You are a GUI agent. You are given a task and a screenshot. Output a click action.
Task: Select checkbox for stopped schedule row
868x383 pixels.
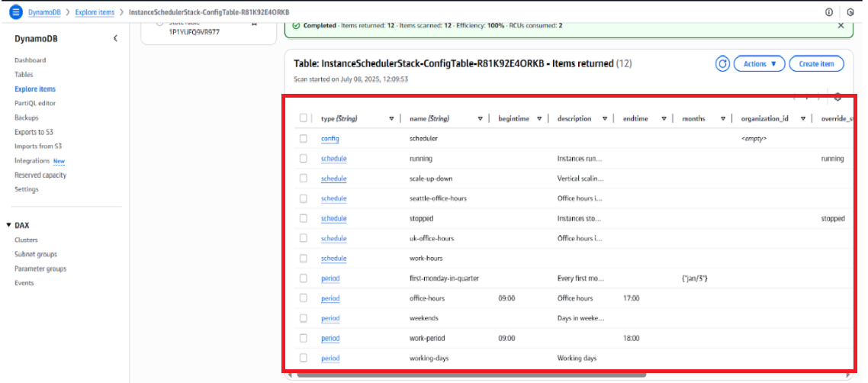tap(304, 218)
